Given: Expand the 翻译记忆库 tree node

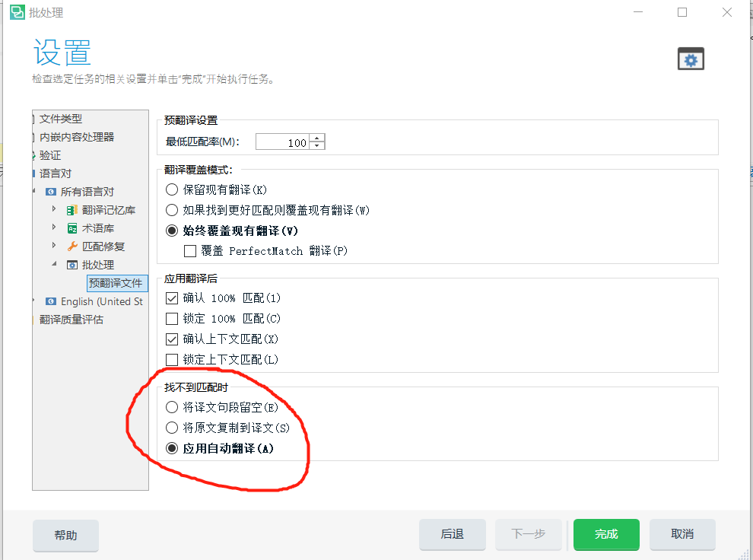Looking at the screenshot, I should click(x=54, y=209).
